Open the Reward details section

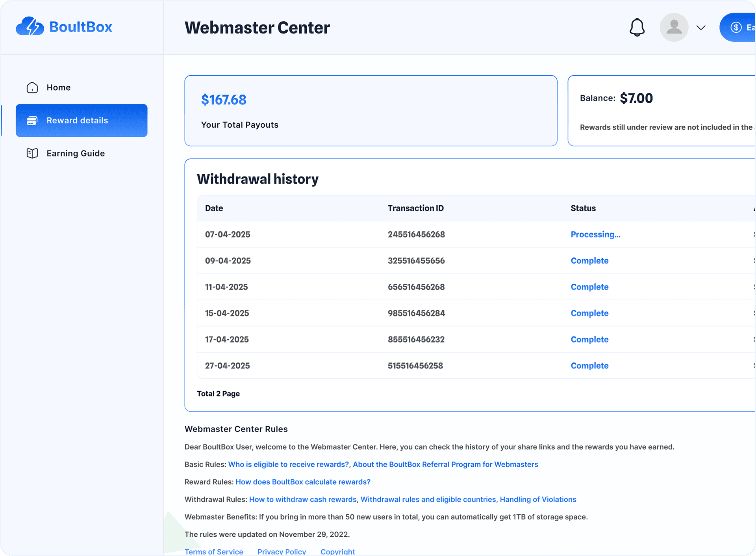coord(77,121)
